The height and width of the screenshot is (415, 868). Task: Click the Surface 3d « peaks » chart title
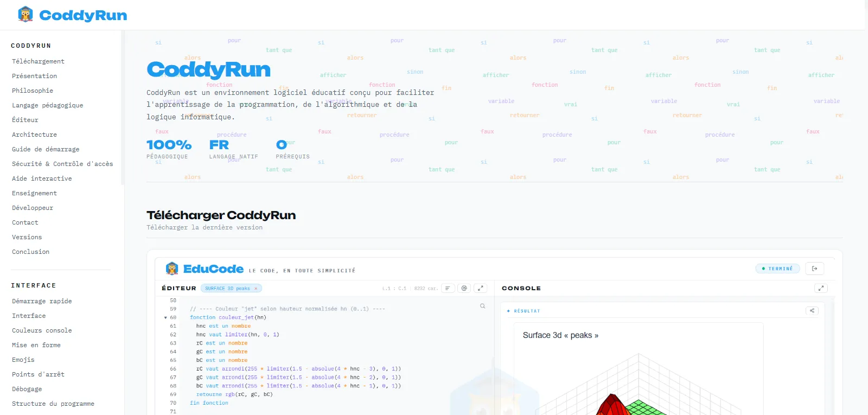click(x=560, y=335)
